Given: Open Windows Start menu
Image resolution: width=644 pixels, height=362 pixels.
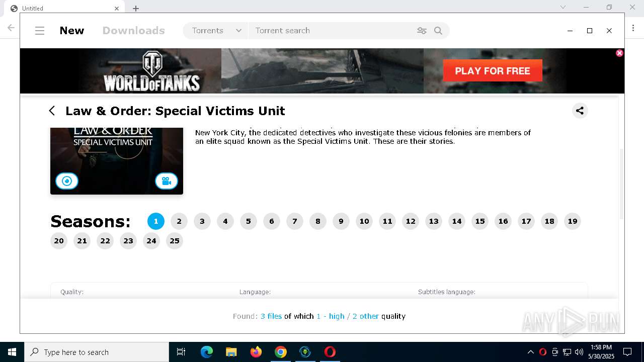Looking at the screenshot, I should 12,352.
